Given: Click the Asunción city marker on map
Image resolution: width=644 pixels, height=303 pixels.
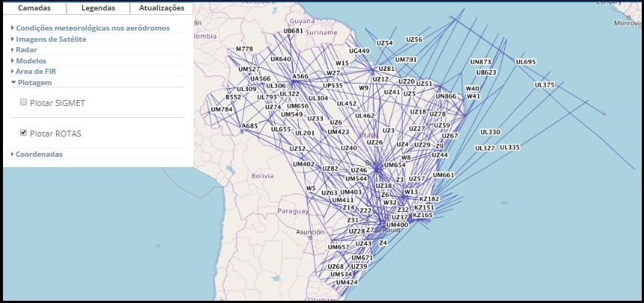Looking at the screenshot, I should (311, 237).
